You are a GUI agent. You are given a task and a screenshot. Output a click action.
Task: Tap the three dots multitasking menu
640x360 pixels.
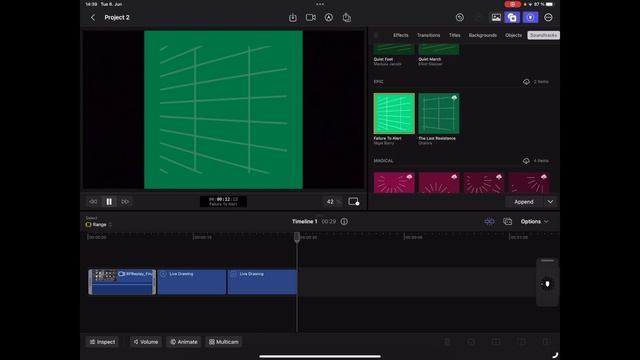(x=320, y=4)
